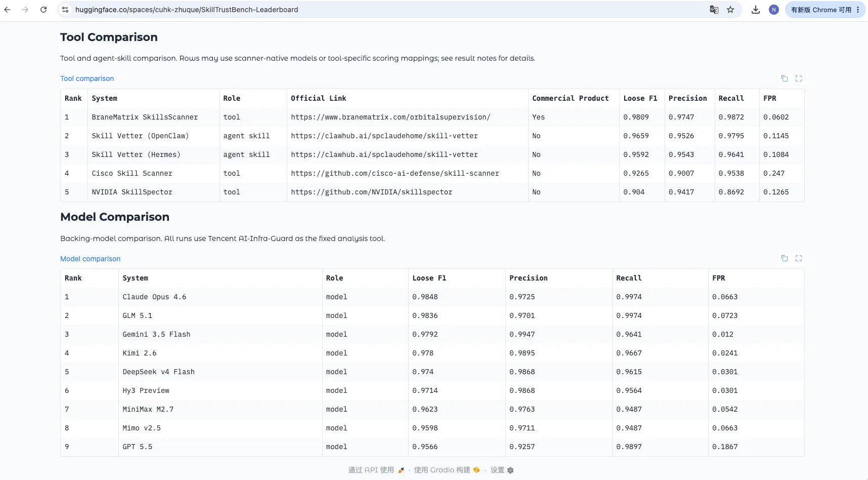Image resolution: width=868 pixels, height=480 pixels.
Task: Select the BraneMatrix SkillsScanner cell
Action: coord(154,117)
